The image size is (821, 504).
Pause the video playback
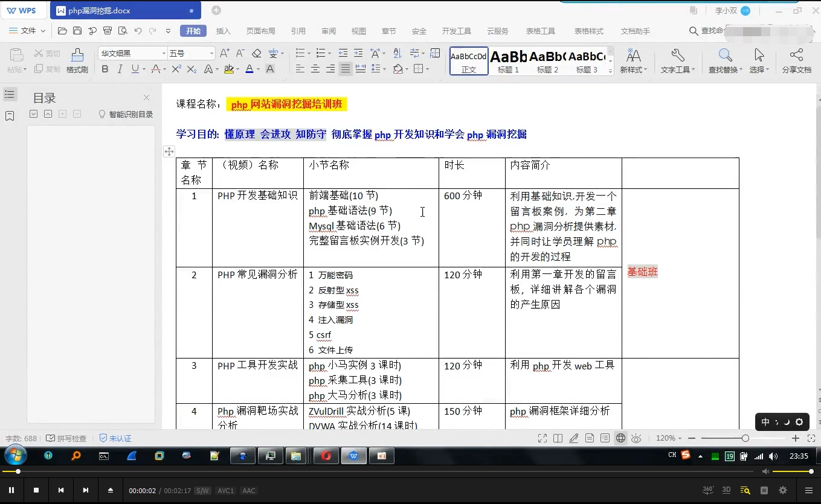[x=13, y=490]
